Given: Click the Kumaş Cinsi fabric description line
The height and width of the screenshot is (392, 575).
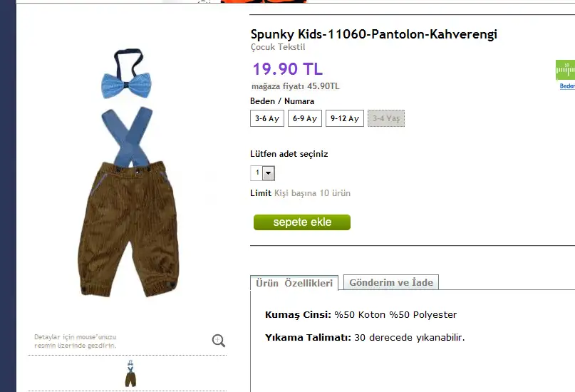Looking at the screenshot, I should [x=361, y=314].
